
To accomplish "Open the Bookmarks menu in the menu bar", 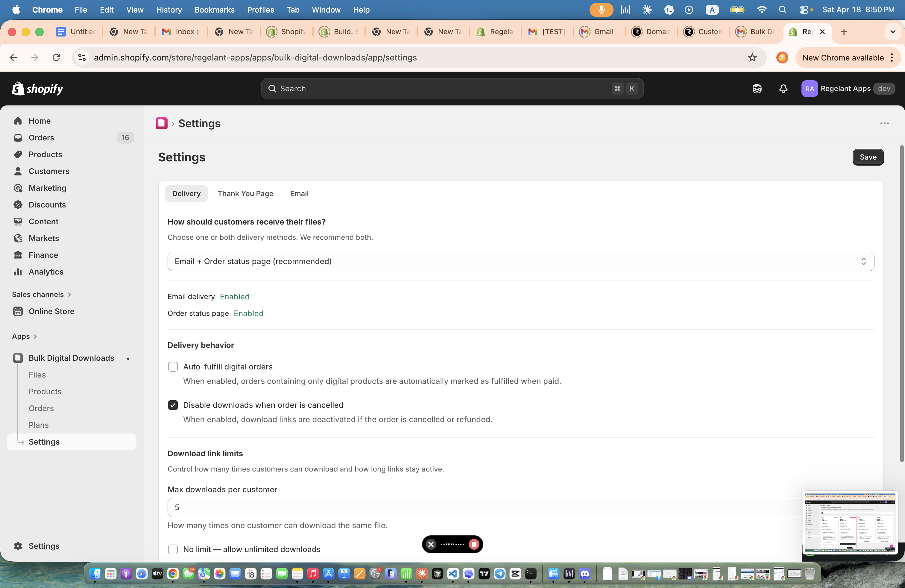I will (x=214, y=10).
